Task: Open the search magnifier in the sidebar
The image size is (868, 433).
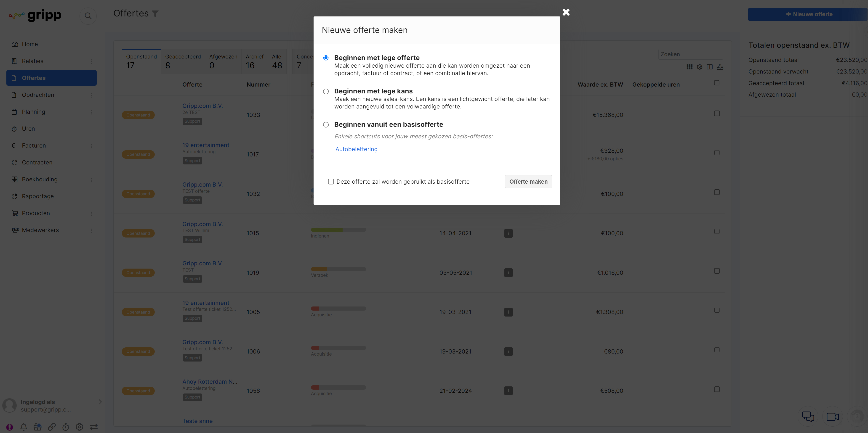Action: [x=88, y=16]
